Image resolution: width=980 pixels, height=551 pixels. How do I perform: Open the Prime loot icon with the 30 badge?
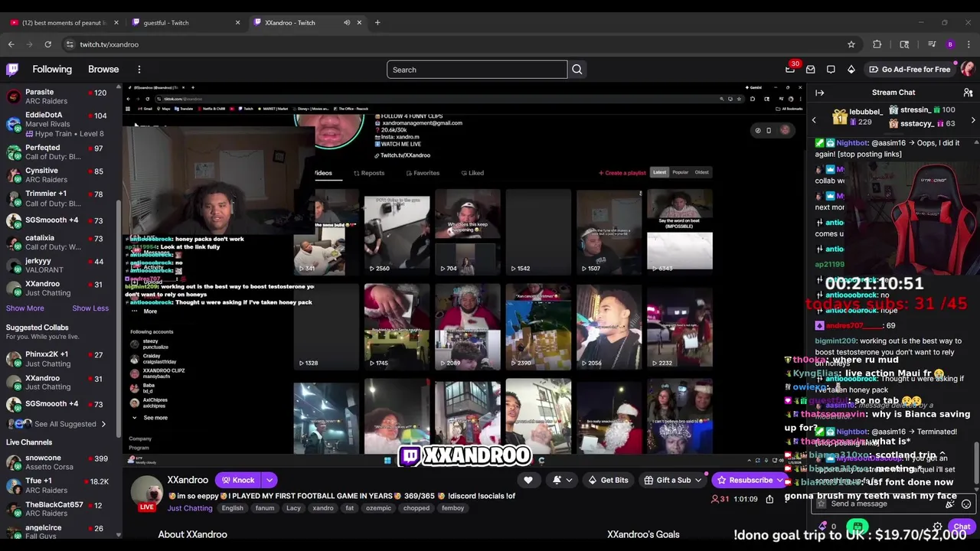(x=790, y=70)
